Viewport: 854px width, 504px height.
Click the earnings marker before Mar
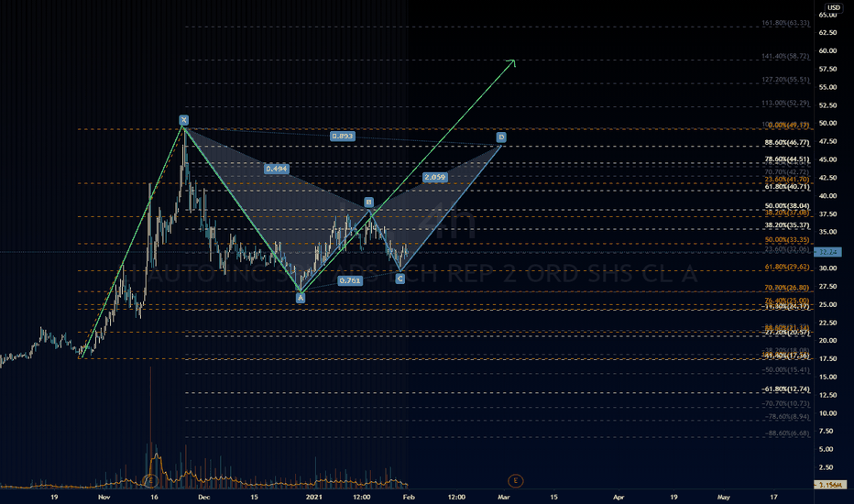(x=515, y=480)
